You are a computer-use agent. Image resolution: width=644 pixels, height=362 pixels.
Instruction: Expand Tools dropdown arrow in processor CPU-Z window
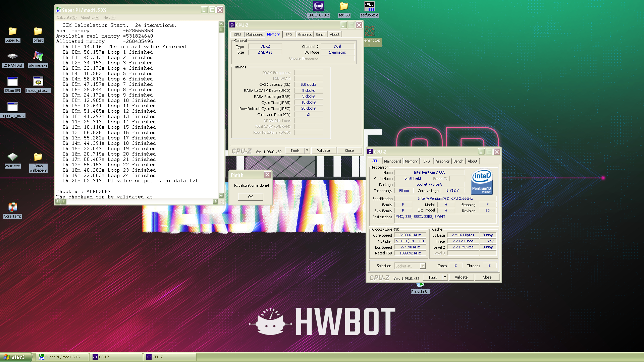tap(445, 277)
